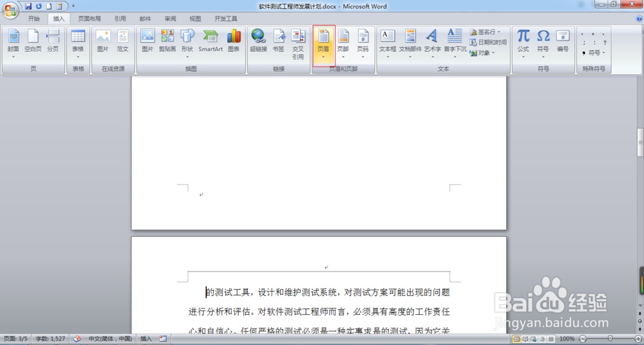This screenshot has height=345, width=644.
Task: Open the Office button menu
Action: pos(10,10)
